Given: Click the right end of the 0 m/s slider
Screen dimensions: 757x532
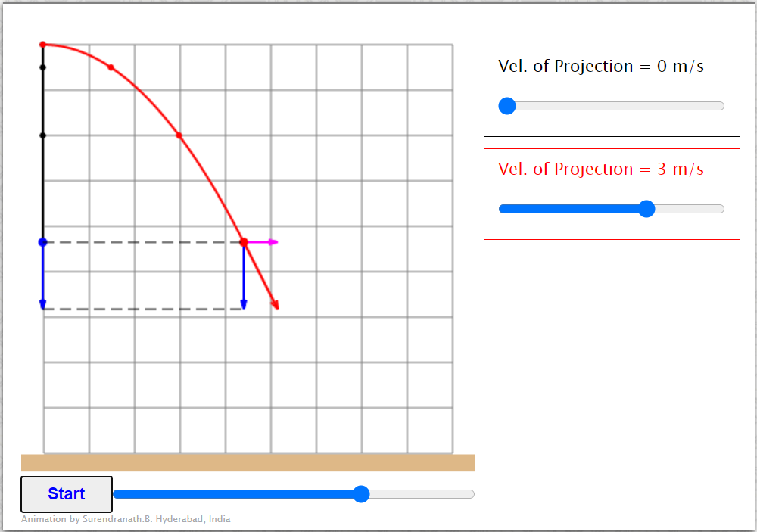Looking at the screenshot, I should point(721,106).
